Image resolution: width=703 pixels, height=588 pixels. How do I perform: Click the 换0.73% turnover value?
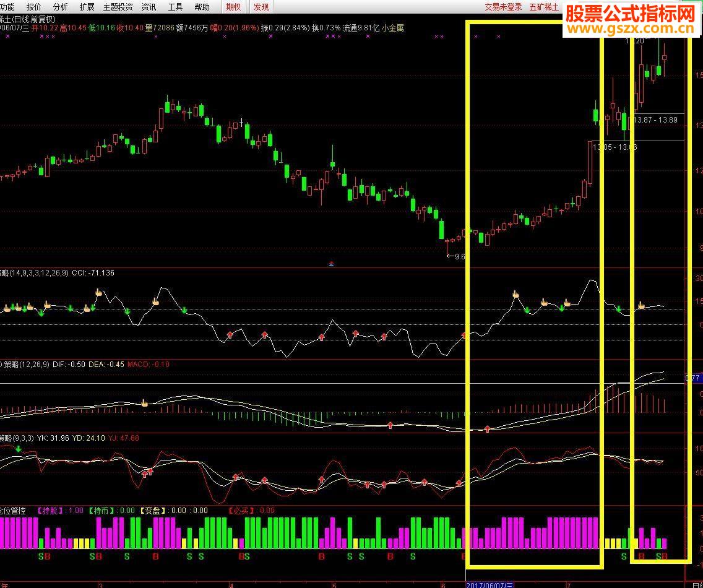pyautogui.click(x=326, y=28)
